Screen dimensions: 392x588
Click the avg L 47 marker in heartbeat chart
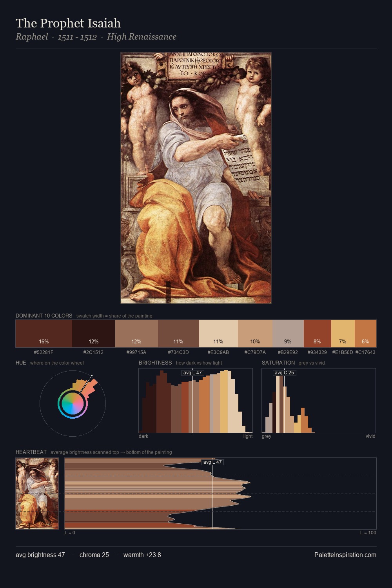coord(212,462)
